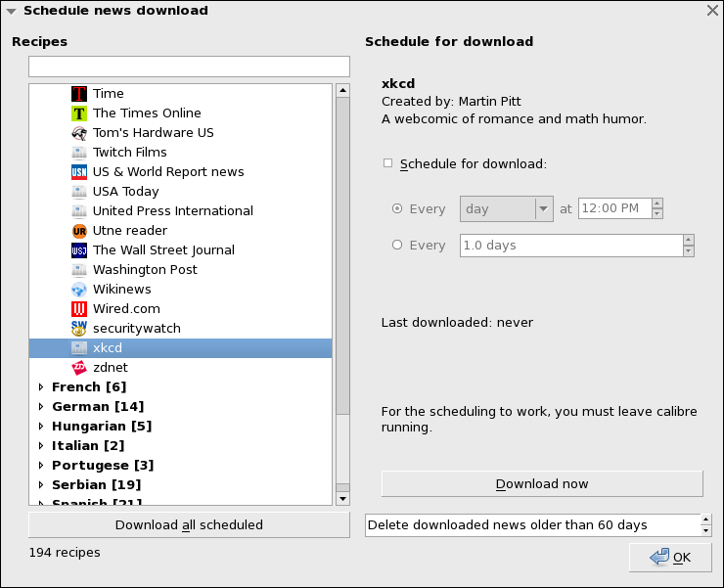Click the 12:00 PM time field

pos(615,208)
